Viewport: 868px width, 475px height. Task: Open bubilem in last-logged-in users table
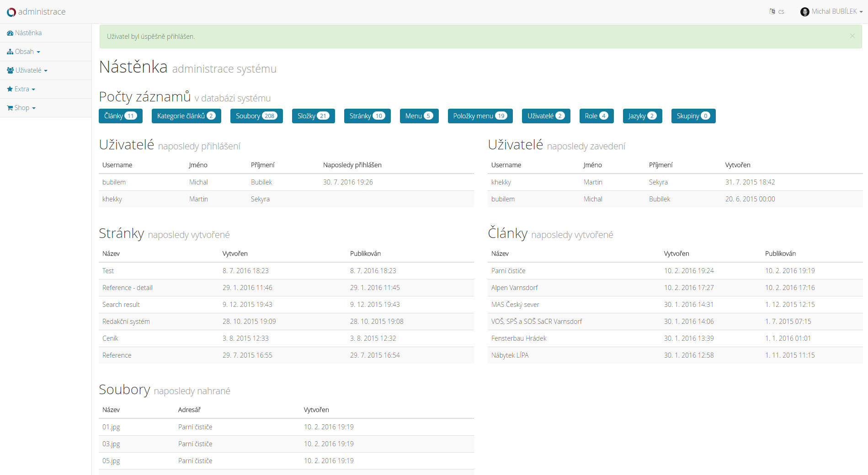coord(114,182)
